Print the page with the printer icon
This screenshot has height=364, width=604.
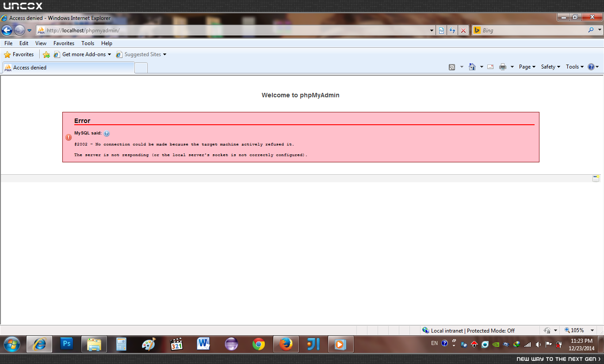pos(503,67)
